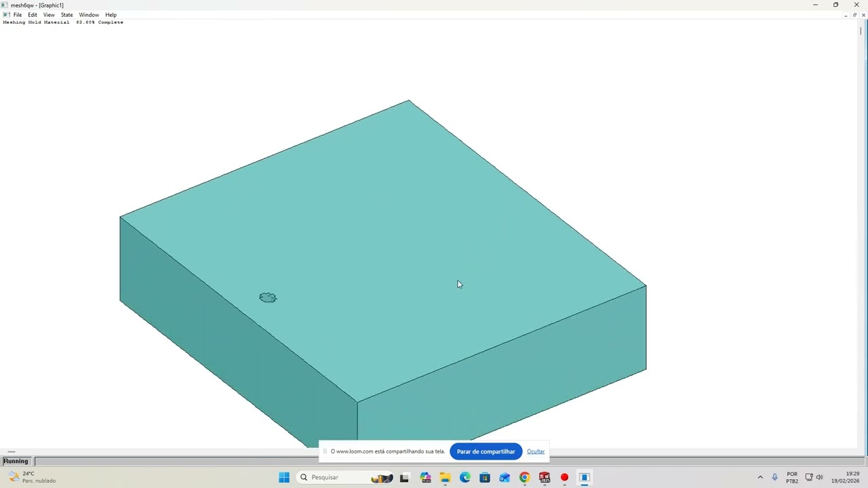Click the document icon beside File menu

pyautogui.click(x=6, y=15)
